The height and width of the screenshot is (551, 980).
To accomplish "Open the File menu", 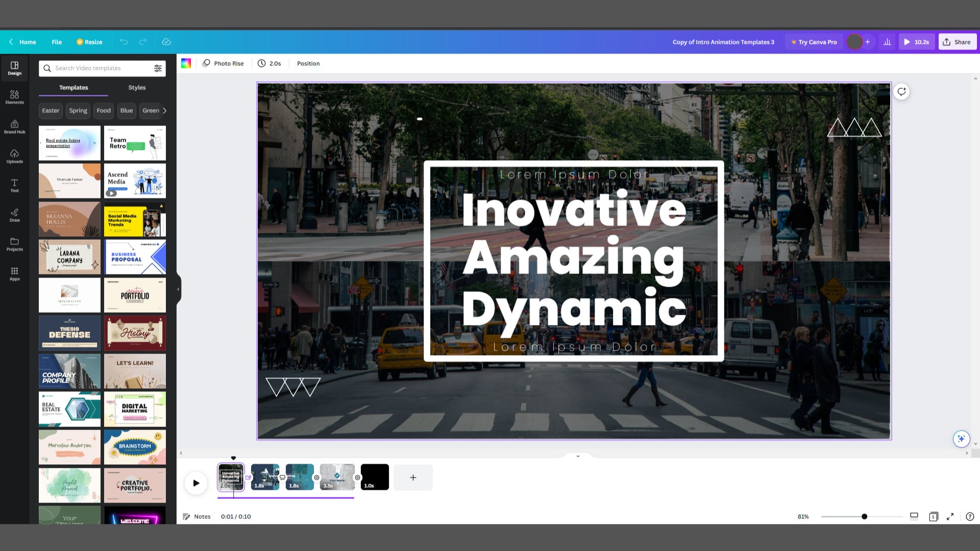I will [57, 42].
